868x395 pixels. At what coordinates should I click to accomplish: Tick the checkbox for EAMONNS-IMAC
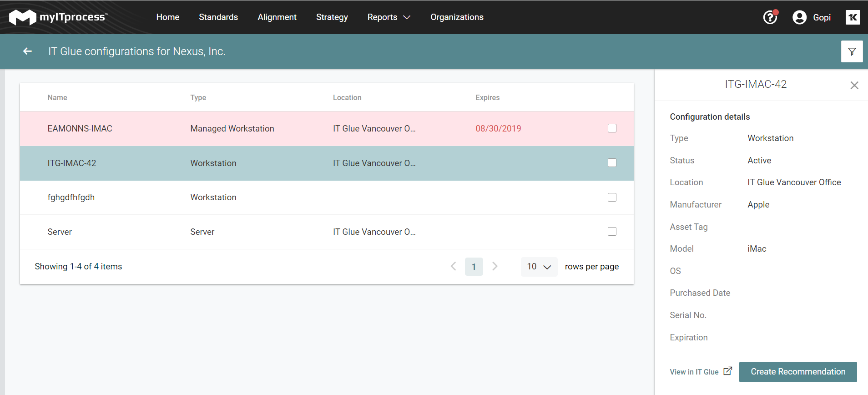point(612,128)
